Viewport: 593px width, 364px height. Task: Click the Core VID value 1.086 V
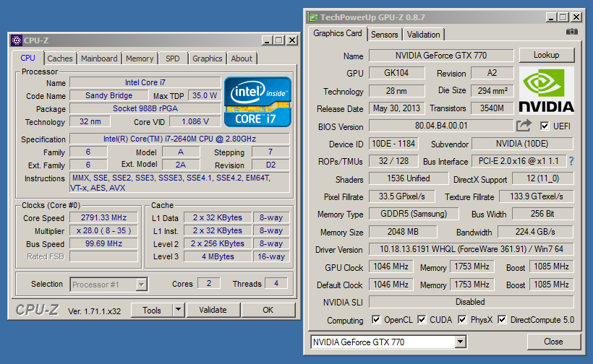[x=195, y=121]
